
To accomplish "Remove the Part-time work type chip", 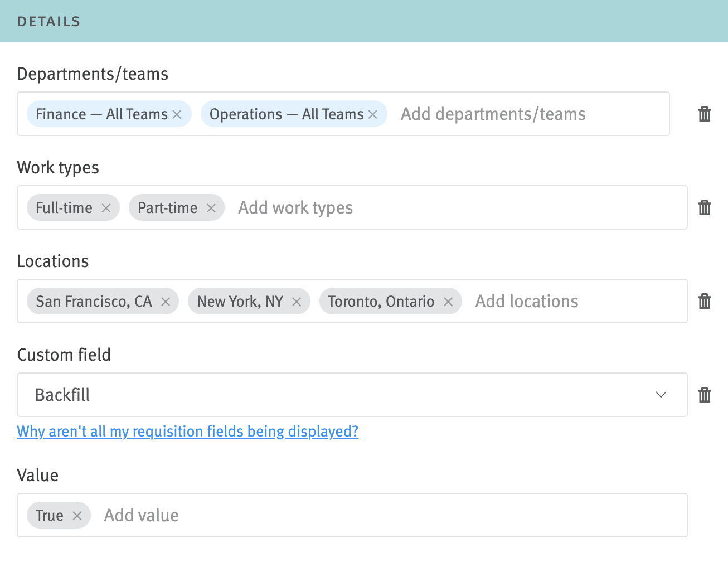I will [x=211, y=207].
